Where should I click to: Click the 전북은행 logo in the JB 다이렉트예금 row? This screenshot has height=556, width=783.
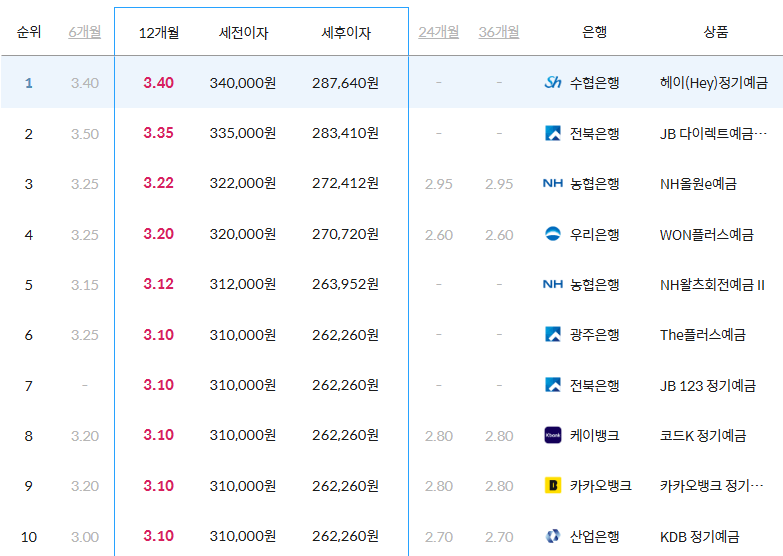[553, 133]
